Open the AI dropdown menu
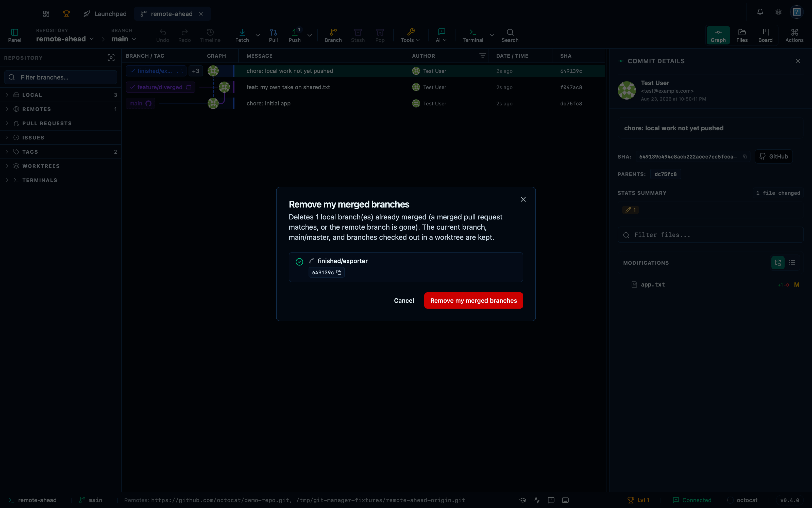This screenshot has height=508, width=812. [x=441, y=35]
